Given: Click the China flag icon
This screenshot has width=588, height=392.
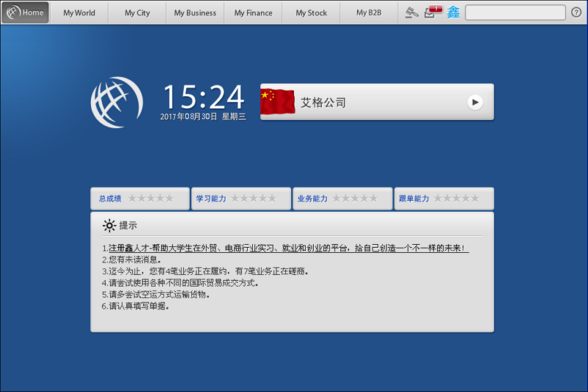Looking at the screenshot, I should pyautogui.click(x=278, y=101).
